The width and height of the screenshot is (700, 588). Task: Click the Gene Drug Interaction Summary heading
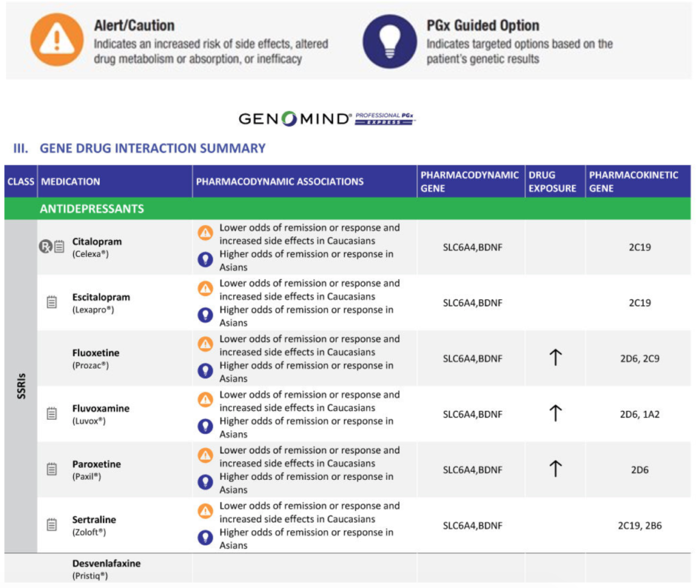pos(152,148)
